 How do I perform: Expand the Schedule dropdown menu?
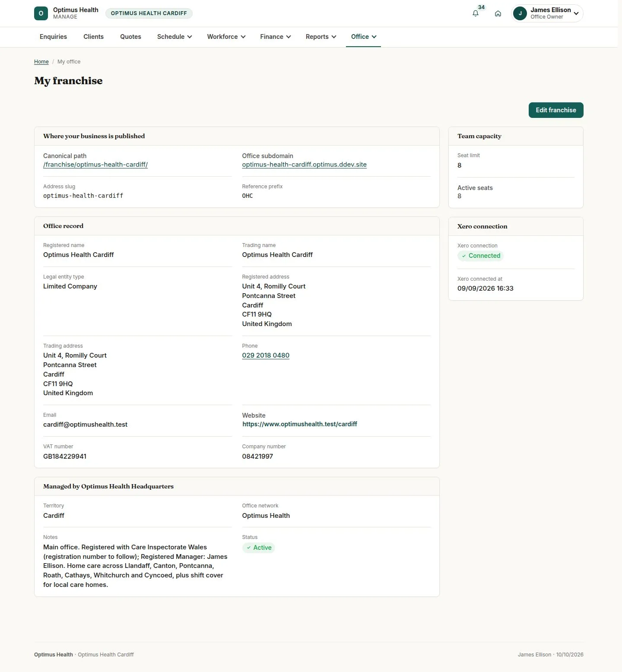[175, 37]
